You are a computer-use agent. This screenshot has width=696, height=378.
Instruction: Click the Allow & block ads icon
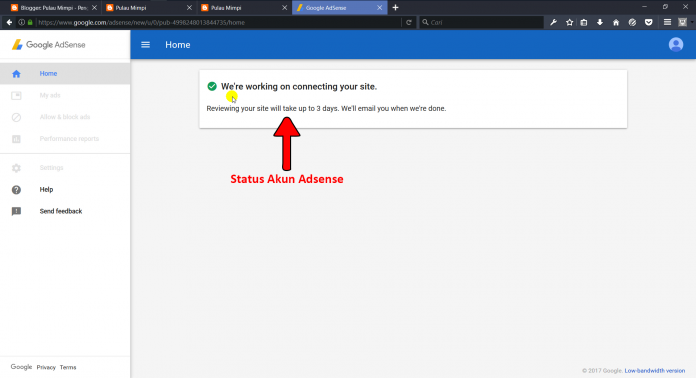click(x=16, y=117)
